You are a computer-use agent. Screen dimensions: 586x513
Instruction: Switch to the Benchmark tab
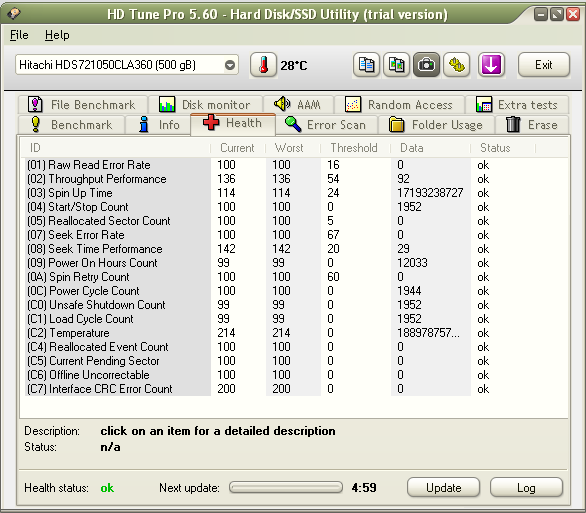pyautogui.click(x=71, y=124)
